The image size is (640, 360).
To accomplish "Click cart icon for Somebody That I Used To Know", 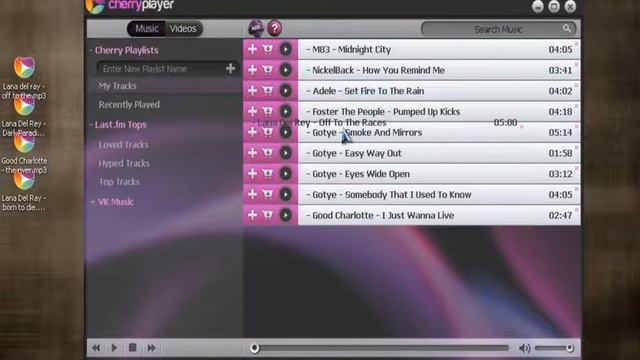I will pos(268,194).
